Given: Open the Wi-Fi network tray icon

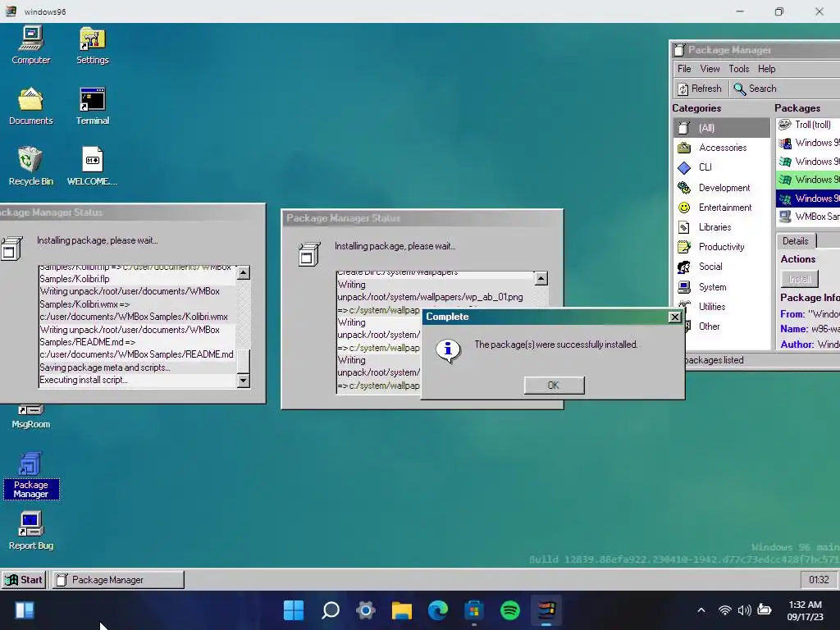Looking at the screenshot, I should tap(725, 610).
